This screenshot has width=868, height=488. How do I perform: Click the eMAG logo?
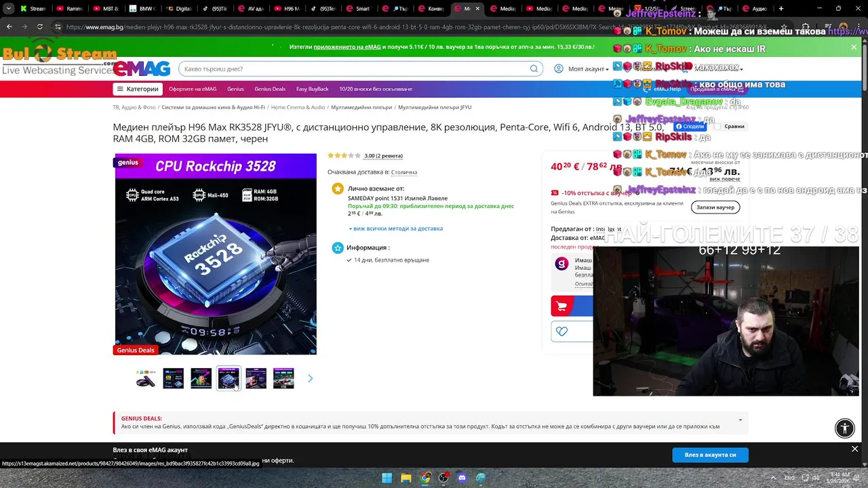pos(141,68)
